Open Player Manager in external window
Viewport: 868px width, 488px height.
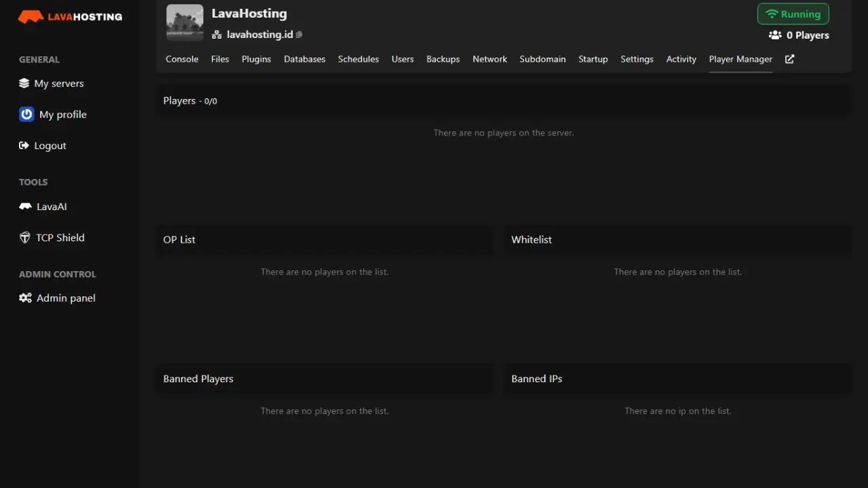click(789, 59)
